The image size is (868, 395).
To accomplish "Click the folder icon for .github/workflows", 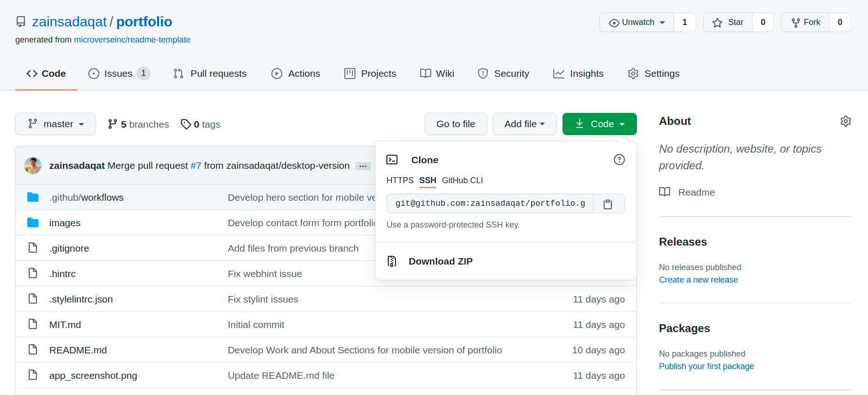I will [x=33, y=197].
